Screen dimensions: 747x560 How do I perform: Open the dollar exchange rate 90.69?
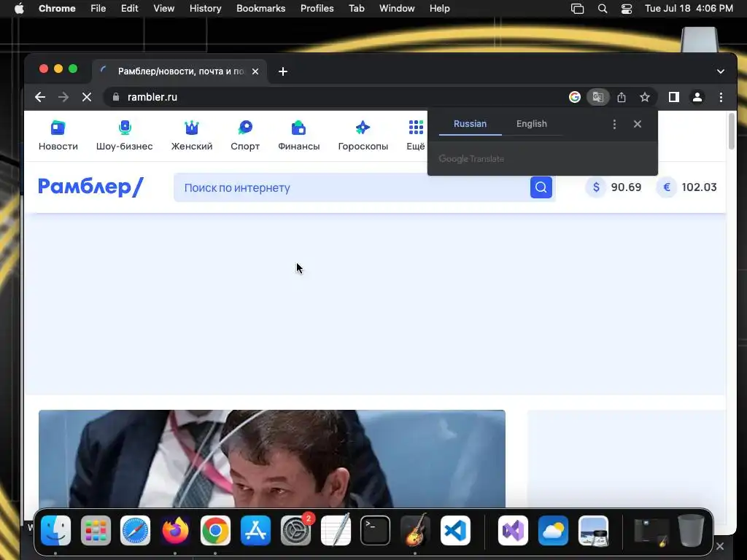(614, 187)
